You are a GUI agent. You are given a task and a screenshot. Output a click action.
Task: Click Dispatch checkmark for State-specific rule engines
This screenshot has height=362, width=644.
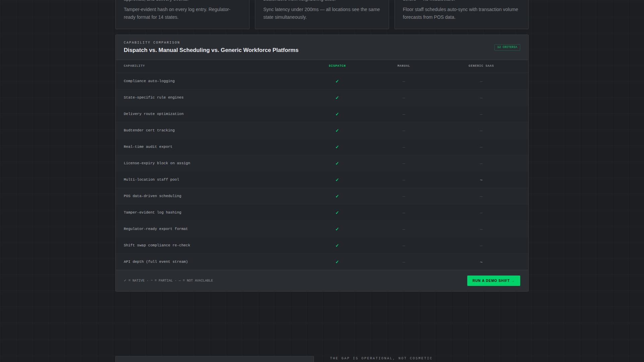[337, 98]
